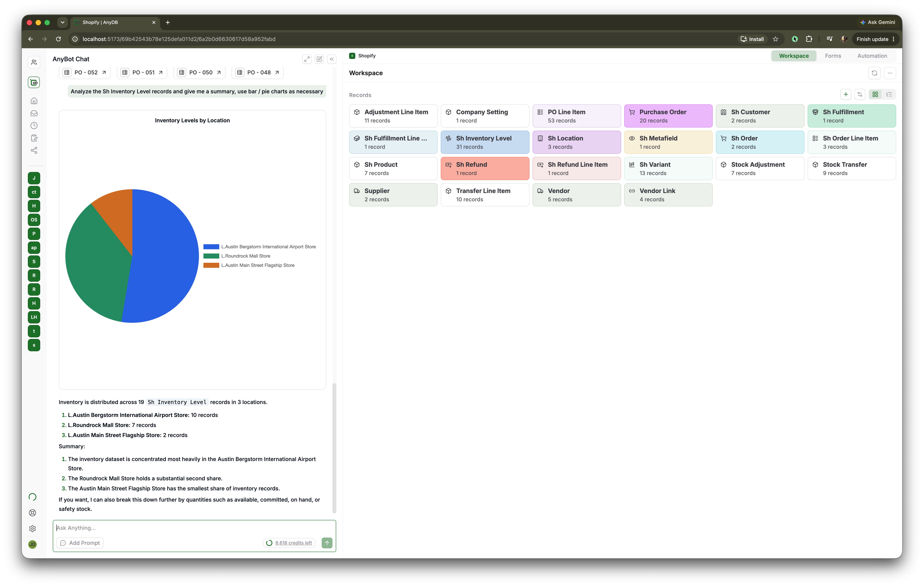Viewport: 924px width, 587px height.
Task: Go to the home sidebar icon
Action: point(34,101)
